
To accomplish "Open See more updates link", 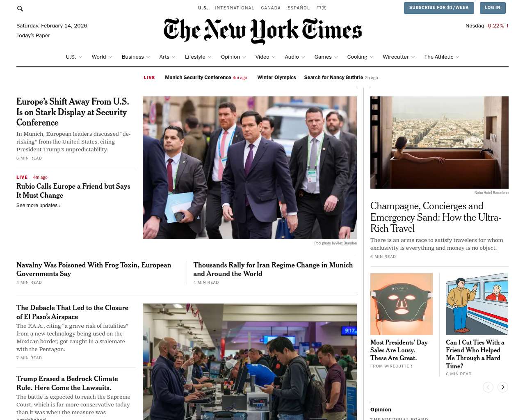I will click(x=39, y=205).
